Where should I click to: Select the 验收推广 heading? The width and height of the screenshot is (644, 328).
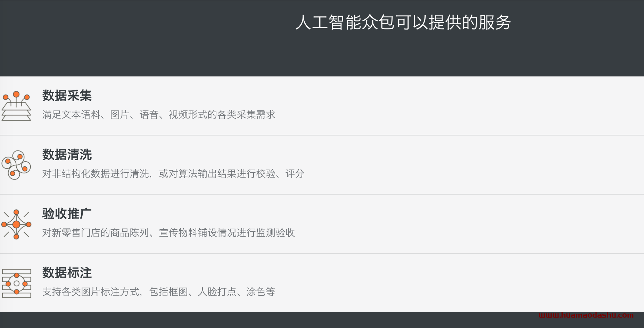pyautogui.click(x=67, y=214)
